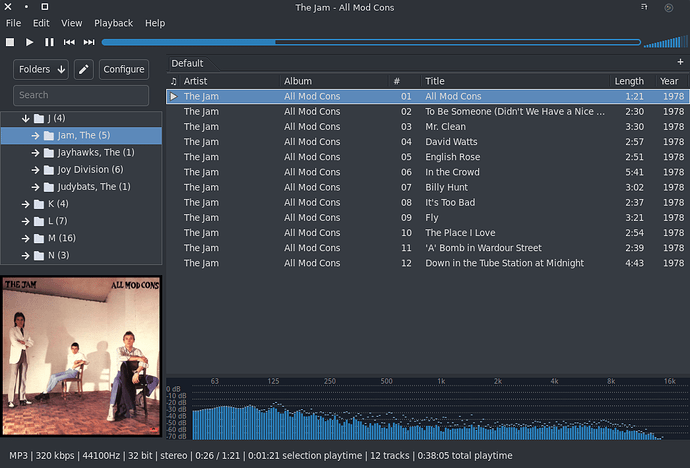Pause the current track
This screenshot has height=468, width=690.
[49, 42]
